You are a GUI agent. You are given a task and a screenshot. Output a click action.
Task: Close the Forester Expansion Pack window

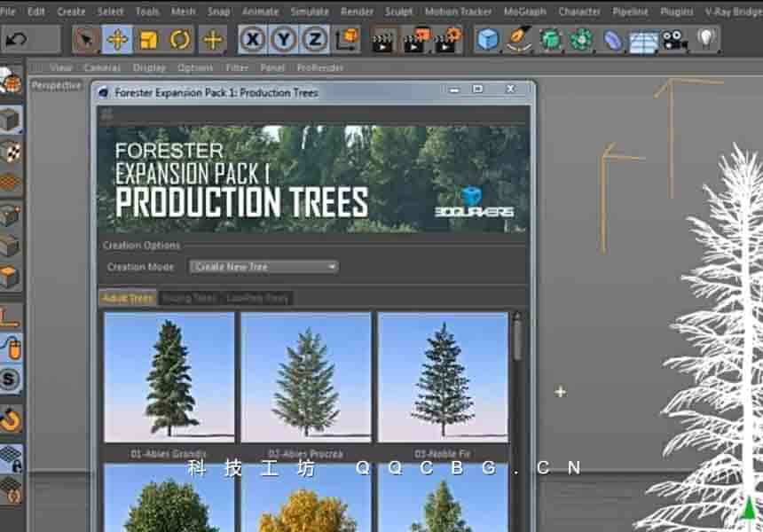pyautogui.click(x=510, y=89)
